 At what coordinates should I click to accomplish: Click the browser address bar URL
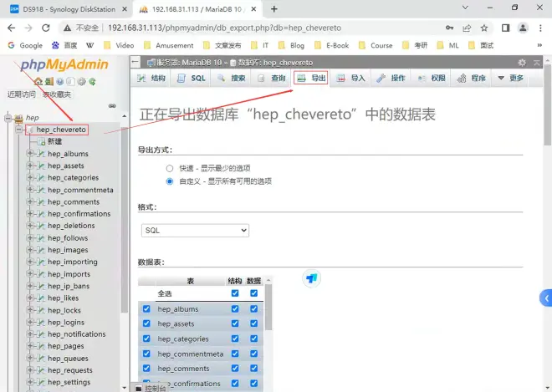pyautogui.click(x=224, y=28)
